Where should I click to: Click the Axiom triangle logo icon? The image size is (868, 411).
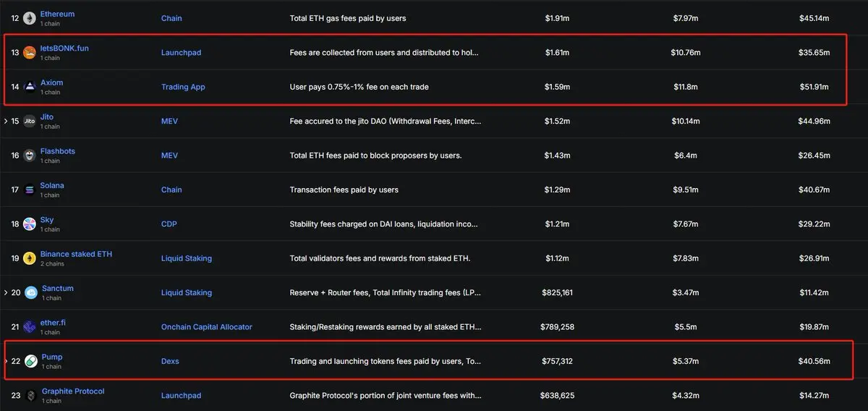(x=29, y=87)
